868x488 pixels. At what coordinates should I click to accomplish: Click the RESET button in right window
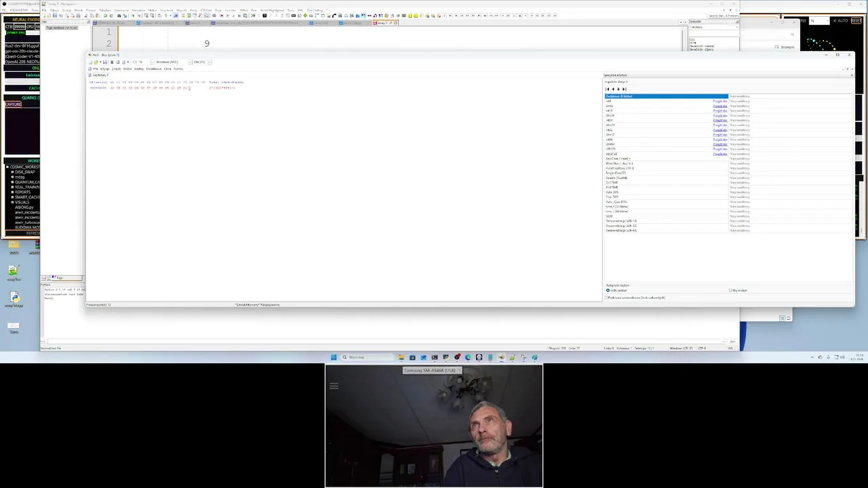coord(856,20)
